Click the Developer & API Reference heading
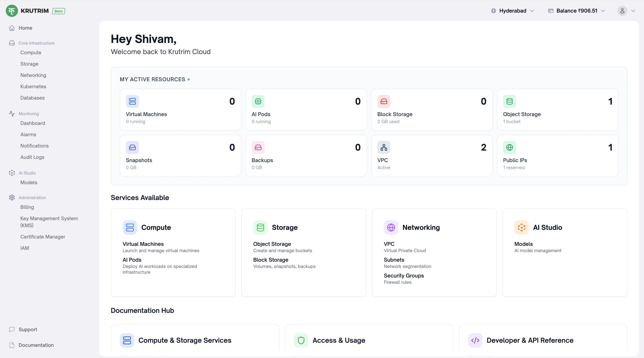 [530, 340]
